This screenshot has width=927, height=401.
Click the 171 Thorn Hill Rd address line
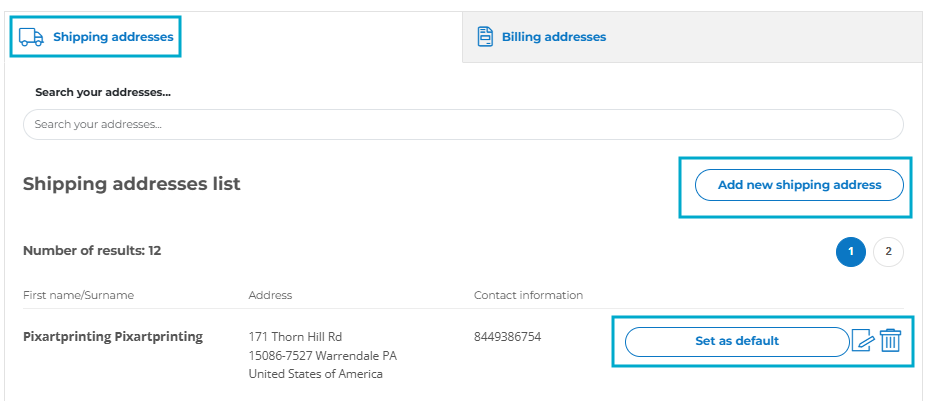(x=295, y=337)
